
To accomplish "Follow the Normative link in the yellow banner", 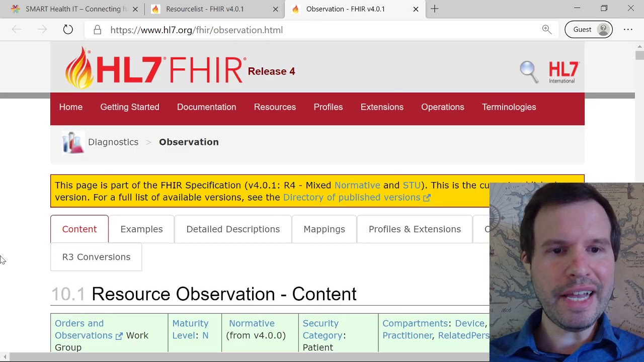I will tap(357, 186).
